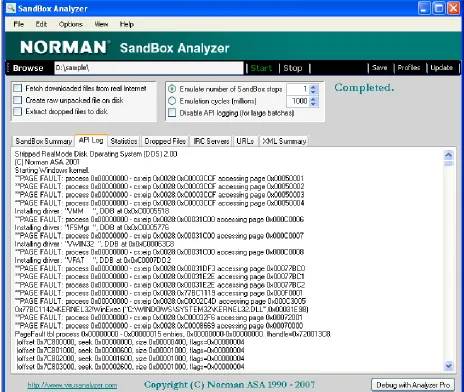
Task: Click the Save toolbar button
Action: point(379,68)
